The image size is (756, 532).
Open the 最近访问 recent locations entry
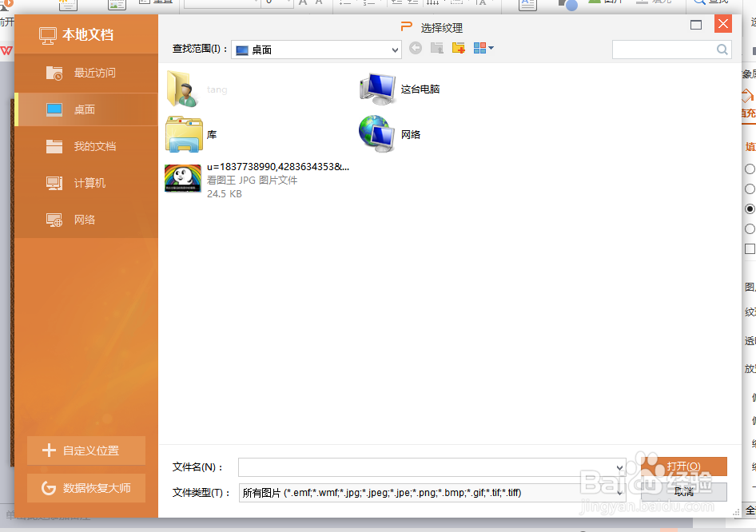pyautogui.click(x=86, y=73)
